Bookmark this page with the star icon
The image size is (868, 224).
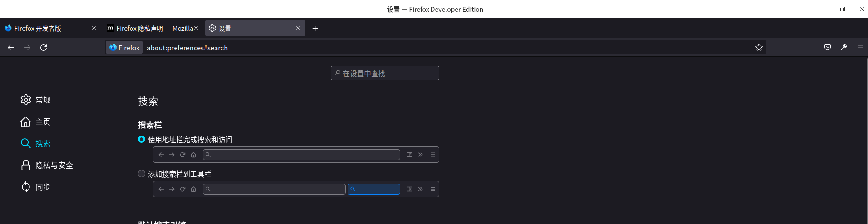pos(759,48)
